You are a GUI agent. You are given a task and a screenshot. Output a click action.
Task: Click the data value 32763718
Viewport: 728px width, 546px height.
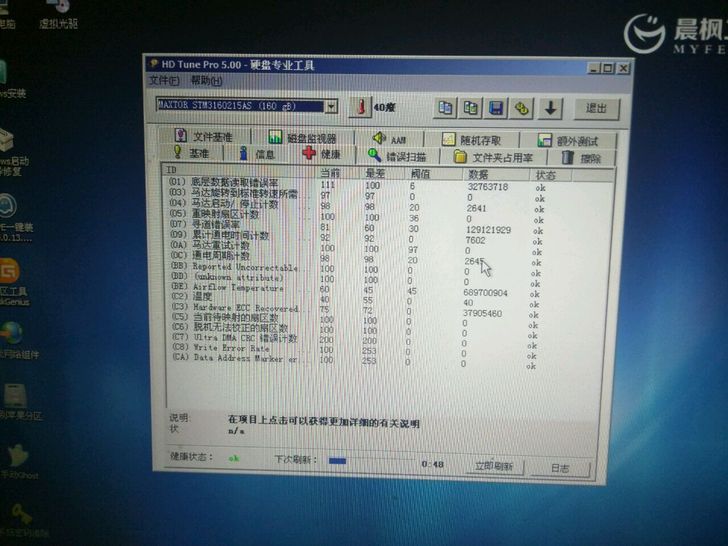point(488,187)
